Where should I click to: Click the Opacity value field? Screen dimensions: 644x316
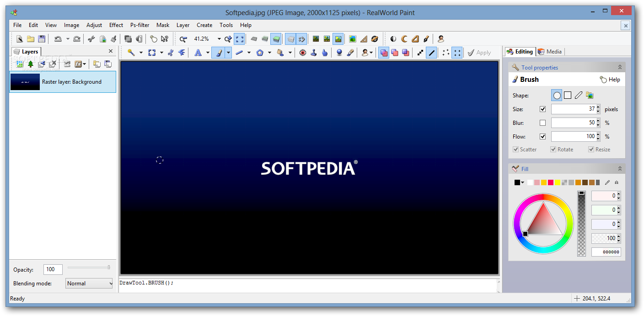pos(53,269)
